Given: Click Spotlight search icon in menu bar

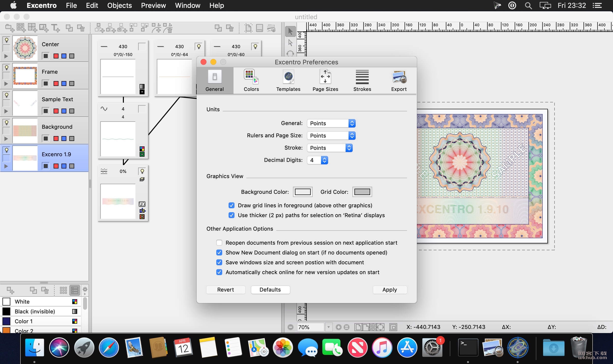Looking at the screenshot, I should point(528,5).
